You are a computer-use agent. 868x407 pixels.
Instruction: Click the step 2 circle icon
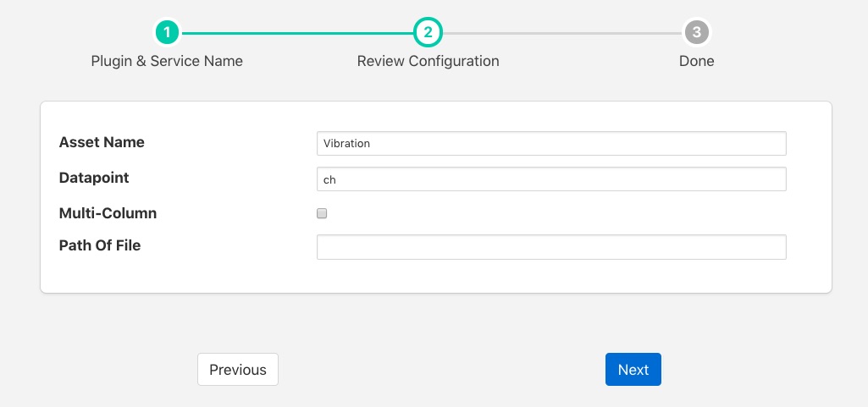[x=428, y=33]
